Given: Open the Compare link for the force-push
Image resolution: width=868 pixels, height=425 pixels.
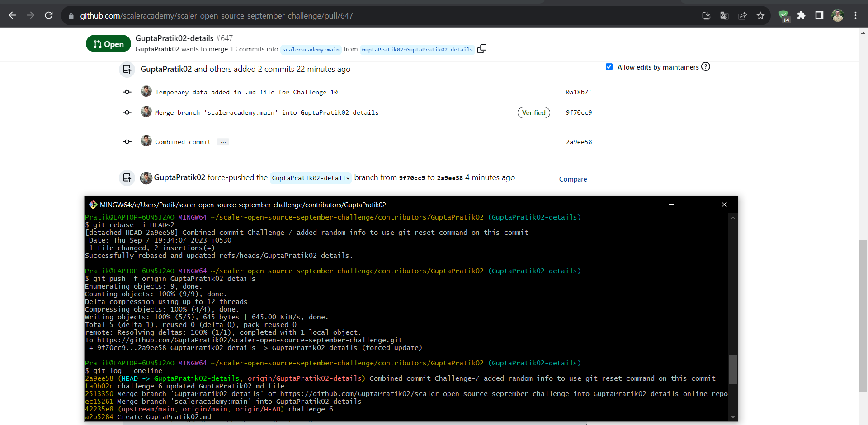Looking at the screenshot, I should pyautogui.click(x=573, y=179).
